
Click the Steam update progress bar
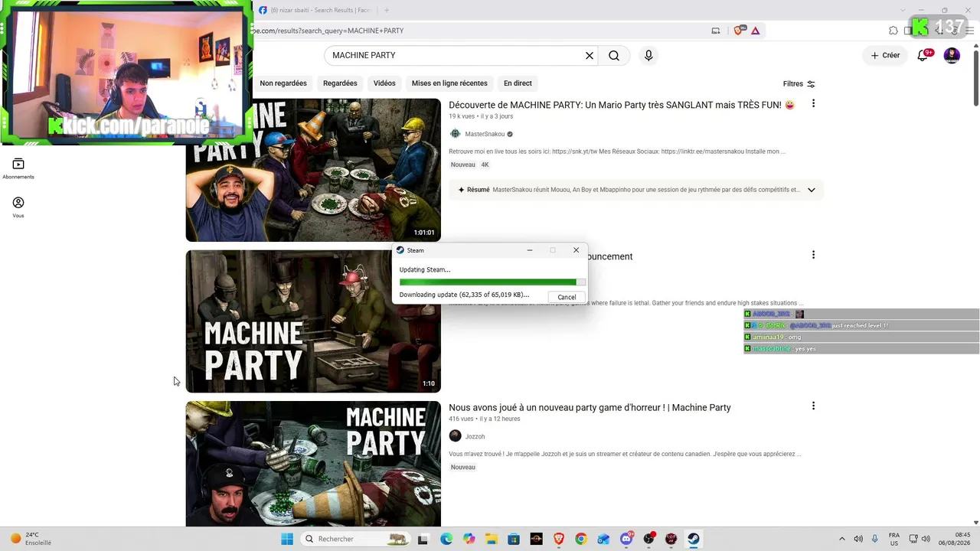(492, 282)
